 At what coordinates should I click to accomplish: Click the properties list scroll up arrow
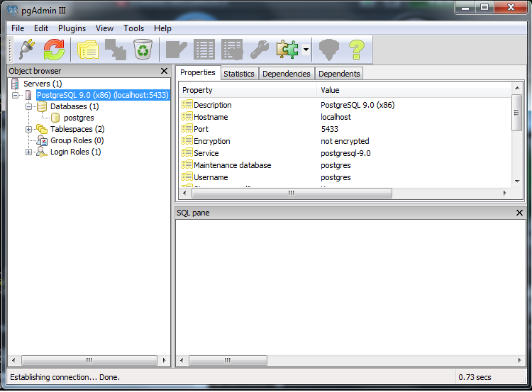[517, 88]
